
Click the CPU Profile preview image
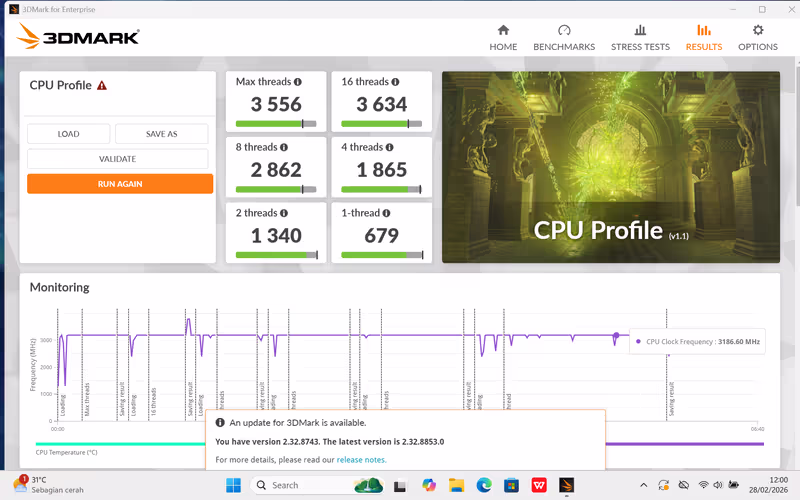[610, 167]
